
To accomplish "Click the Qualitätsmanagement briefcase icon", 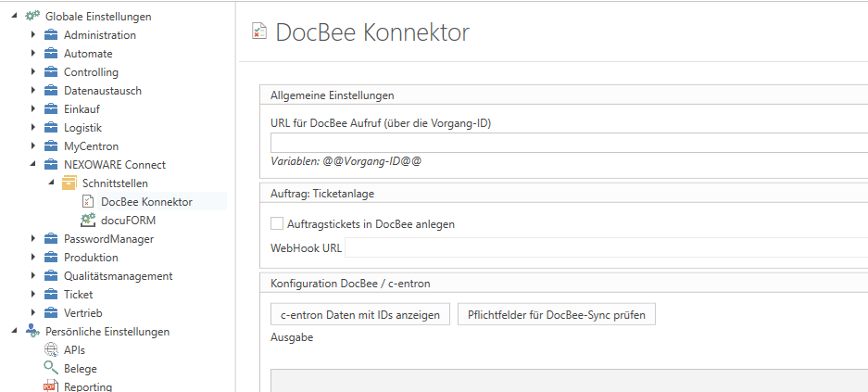I will point(51,276).
